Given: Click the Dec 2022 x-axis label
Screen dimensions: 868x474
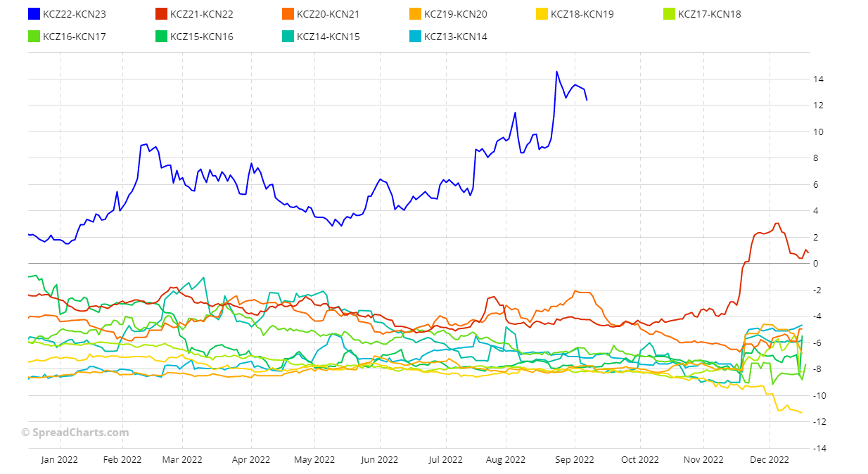Looking at the screenshot, I should click(x=769, y=460).
